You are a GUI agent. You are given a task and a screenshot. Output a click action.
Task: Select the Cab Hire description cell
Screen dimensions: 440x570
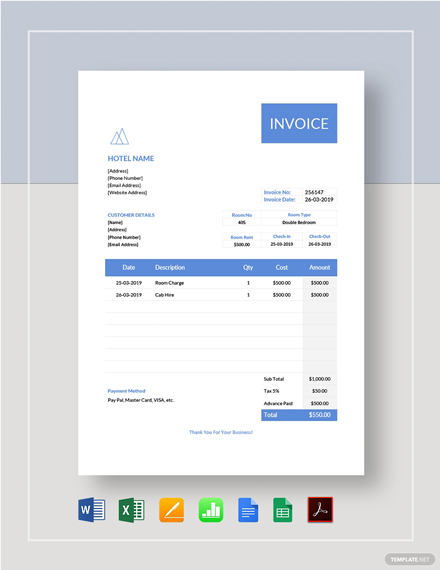[x=164, y=295]
